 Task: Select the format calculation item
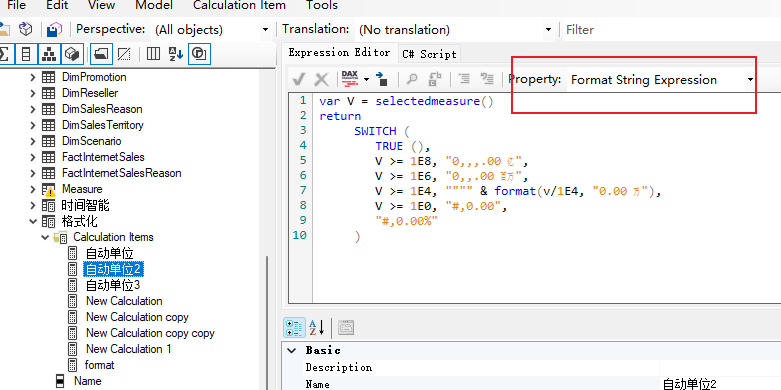tap(100, 365)
